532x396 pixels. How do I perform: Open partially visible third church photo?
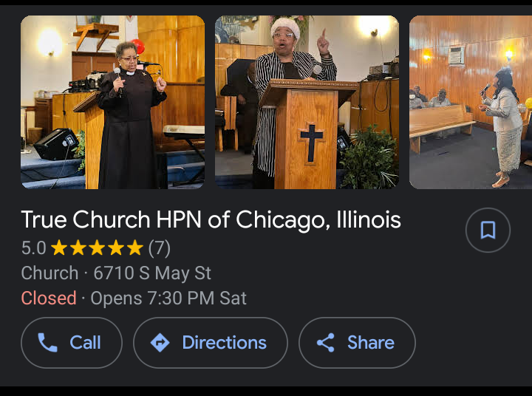[x=471, y=102]
